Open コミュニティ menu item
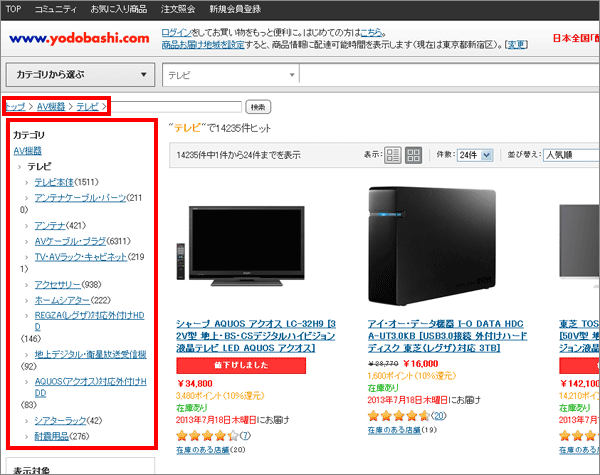Screen dimensions: 600x475 coord(55,9)
